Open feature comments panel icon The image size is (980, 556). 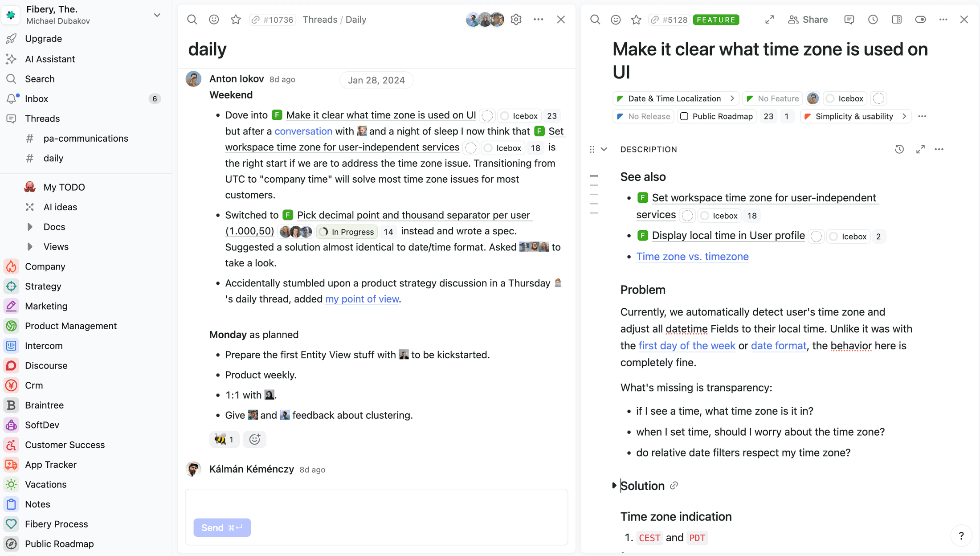click(849, 20)
